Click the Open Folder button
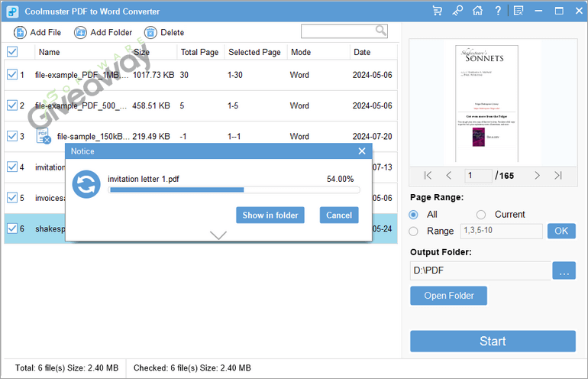588x379 pixels. [x=448, y=296]
